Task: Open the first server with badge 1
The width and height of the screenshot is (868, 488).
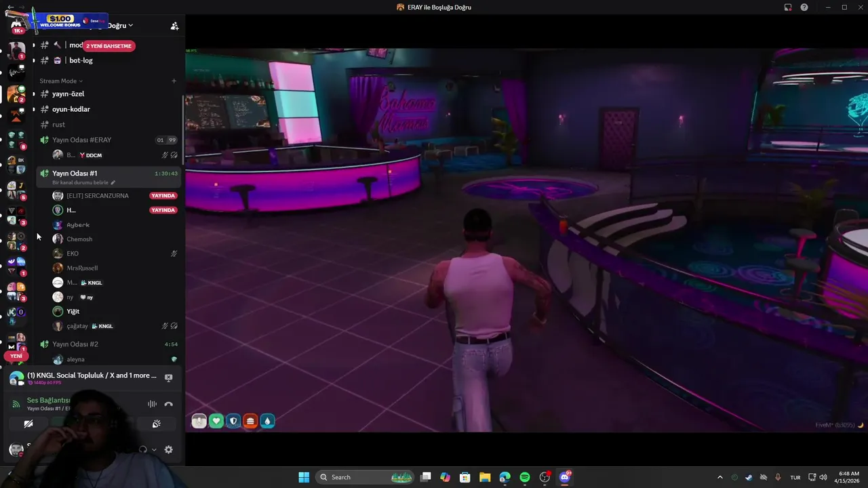Action: (16, 51)
